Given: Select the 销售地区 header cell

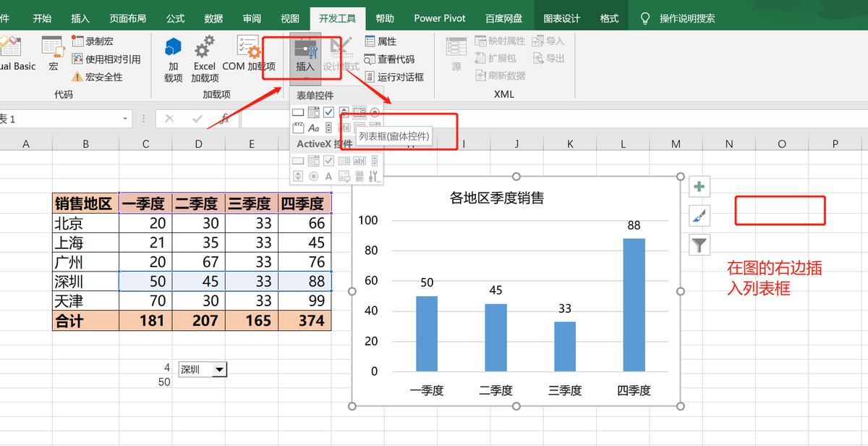Looking at the screenshot, I should click(x=85, y=203).
